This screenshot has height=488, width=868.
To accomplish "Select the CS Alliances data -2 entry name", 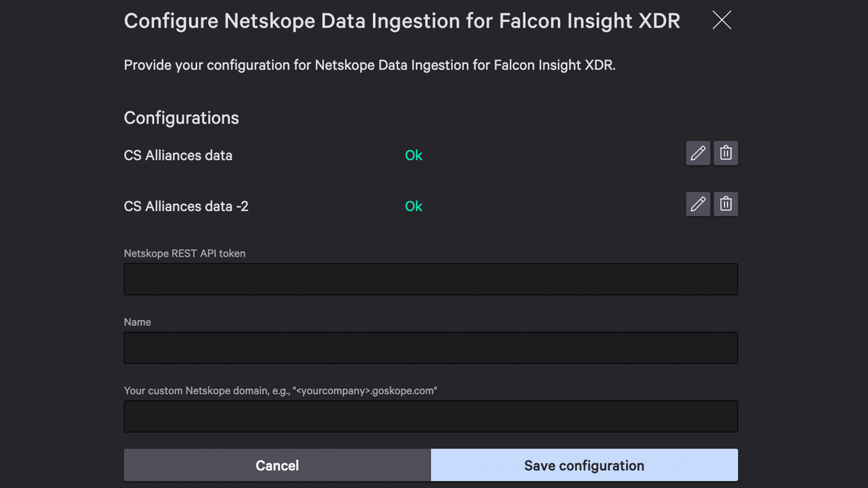I will click(186, 206).
